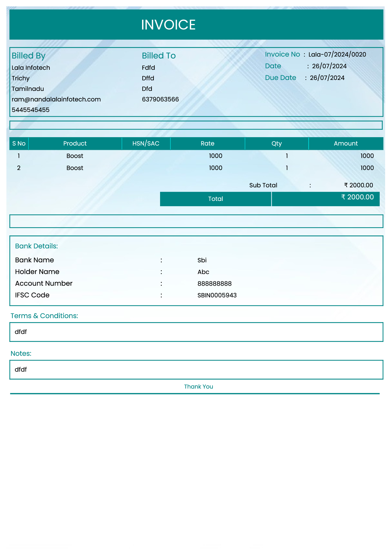Select the second Boost product row
Image resolution: width=392 pixels, height=555 pixels.
tap(75, 168)
